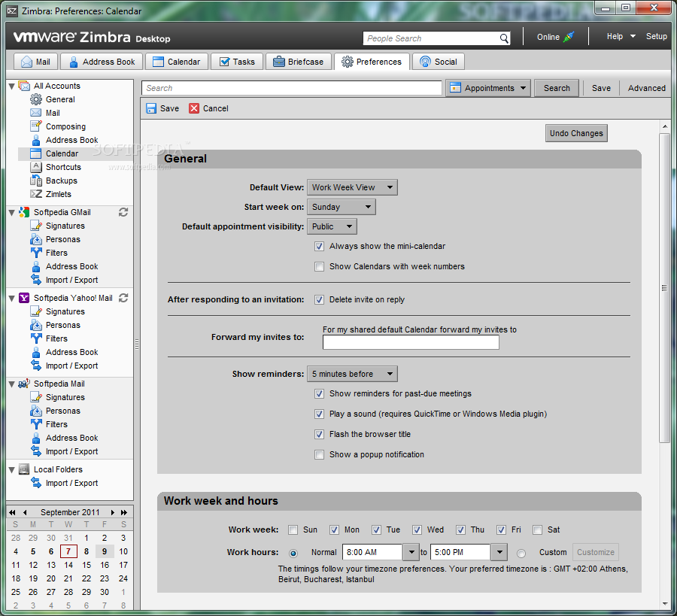
Task: Click sync icon next to Softpedia GMail
Action: (123, 212)
